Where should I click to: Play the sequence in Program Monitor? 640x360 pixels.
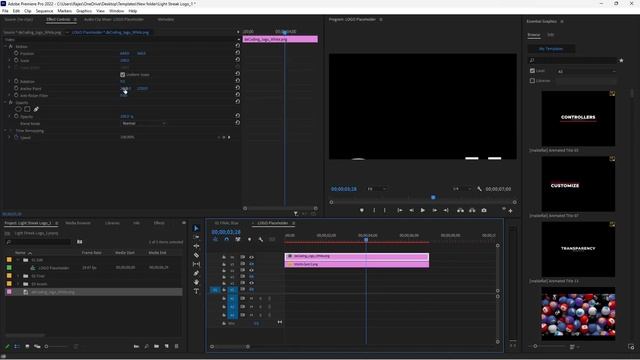pos(423,210)
